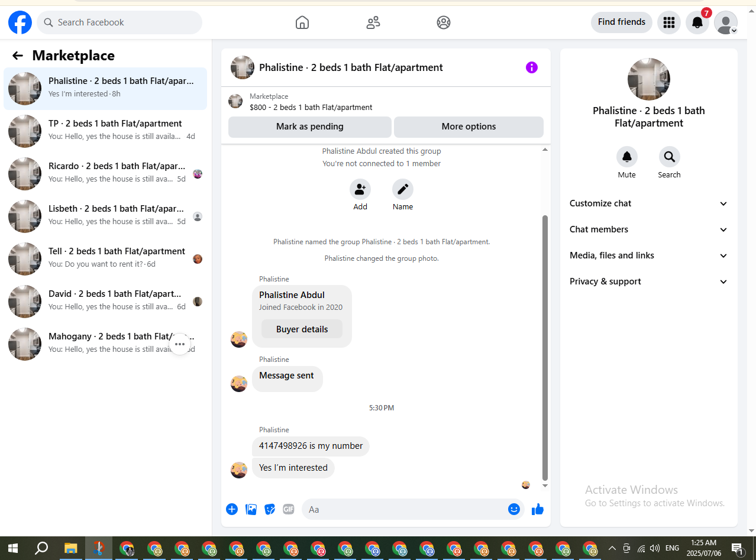
Task: Open the Tell conversation
Action: [x=105, y=259]
